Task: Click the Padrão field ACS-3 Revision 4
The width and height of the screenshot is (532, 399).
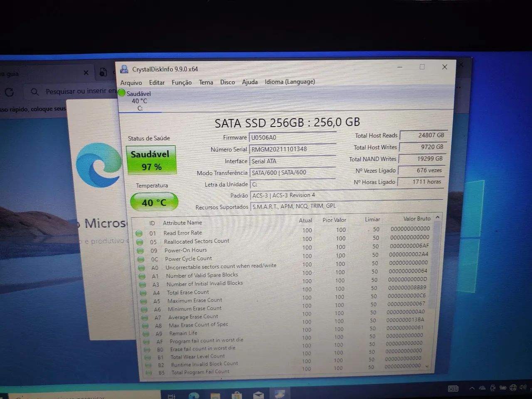Action: [x=347, y=195]
